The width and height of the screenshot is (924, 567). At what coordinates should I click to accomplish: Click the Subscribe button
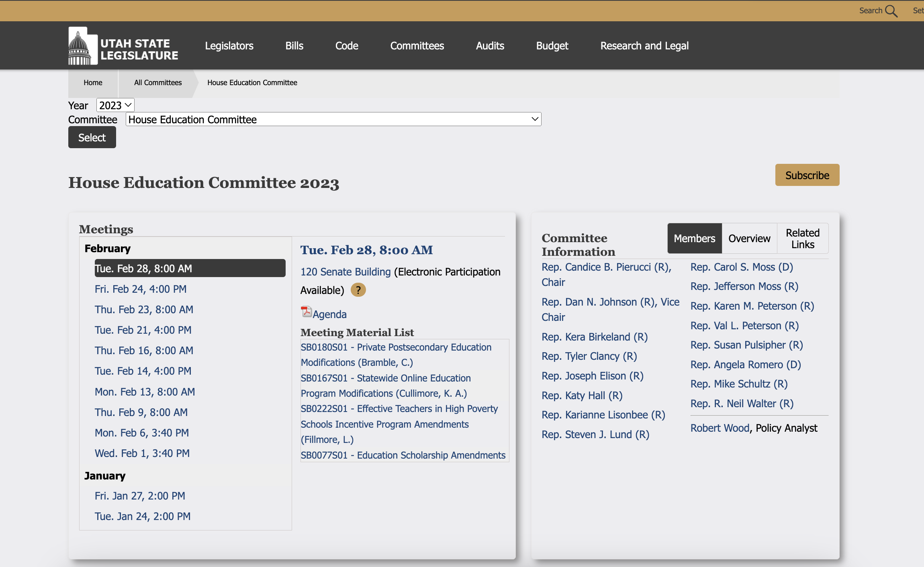pos(807,175)
